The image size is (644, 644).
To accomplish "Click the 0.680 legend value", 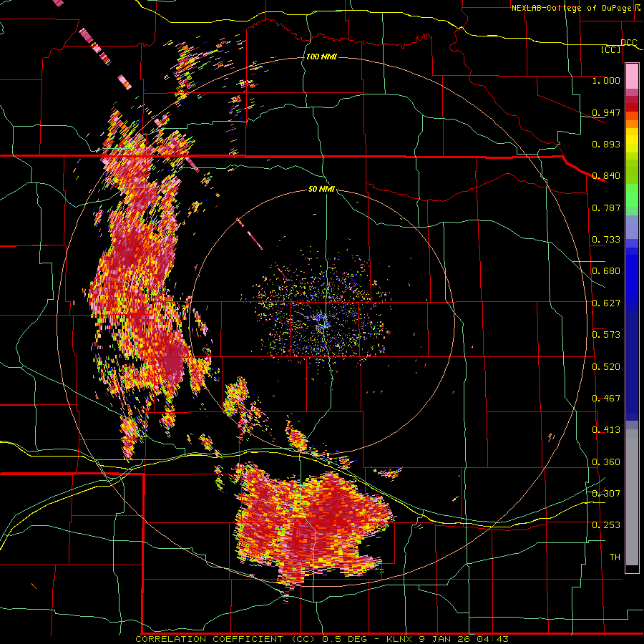I will click(x=606, y=271).
